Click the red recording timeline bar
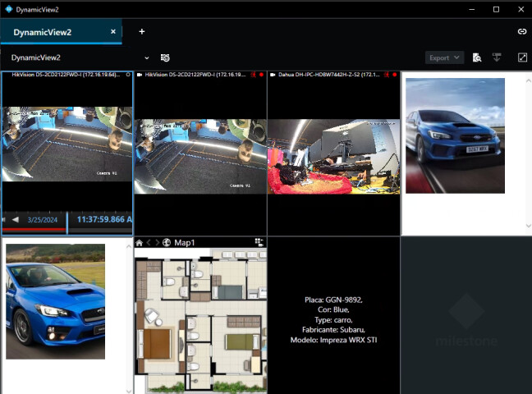This screenshot has width=532, height=394. coord(33,230)
